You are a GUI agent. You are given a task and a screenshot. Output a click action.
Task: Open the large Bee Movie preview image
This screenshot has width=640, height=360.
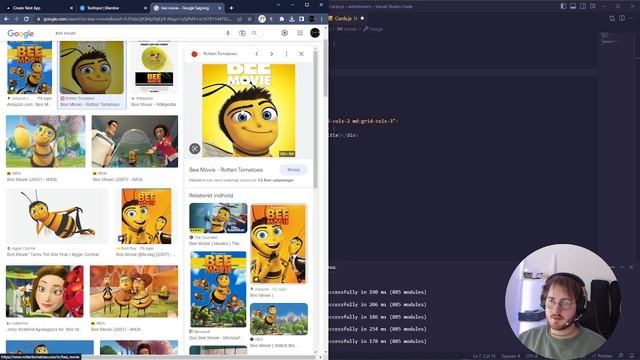tap(249, 111)
